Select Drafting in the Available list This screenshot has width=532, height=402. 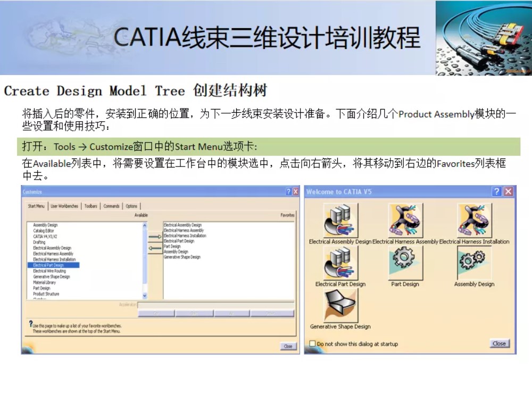click(x=38, y=242)
